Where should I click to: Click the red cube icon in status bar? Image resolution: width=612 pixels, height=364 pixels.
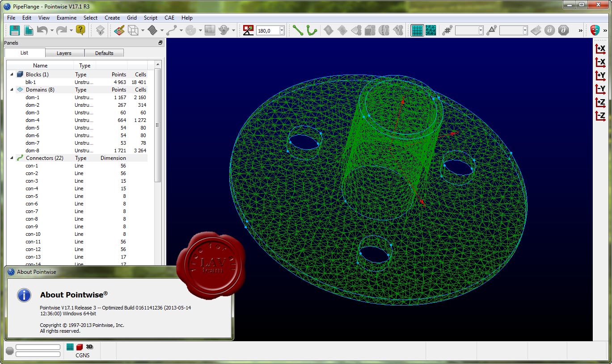click(x=80, y=347)
